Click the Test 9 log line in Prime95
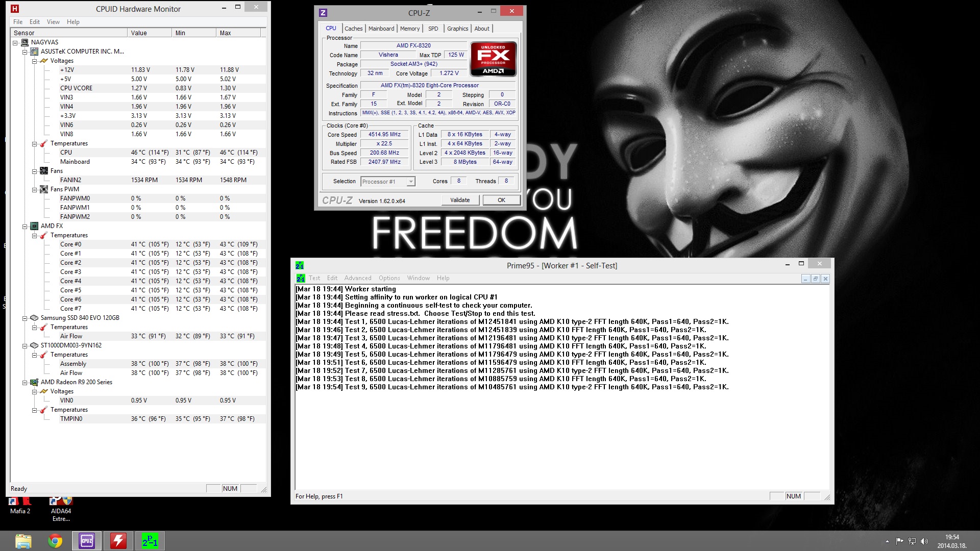The image size is (980, 551). 512,387
